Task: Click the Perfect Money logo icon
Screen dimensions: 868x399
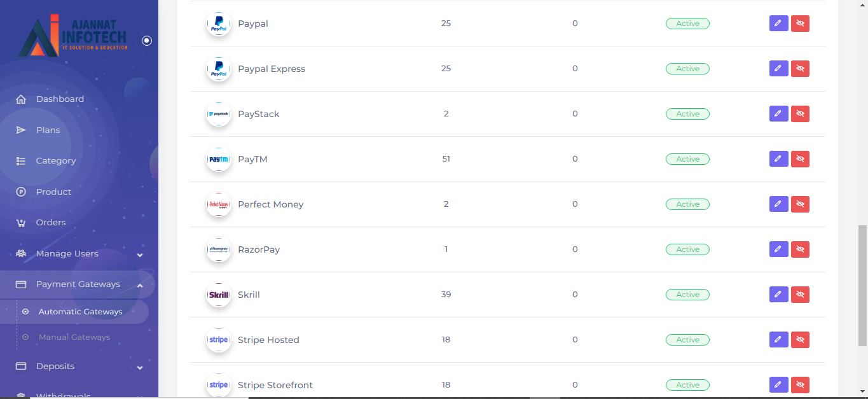Action: pos(219,204)
